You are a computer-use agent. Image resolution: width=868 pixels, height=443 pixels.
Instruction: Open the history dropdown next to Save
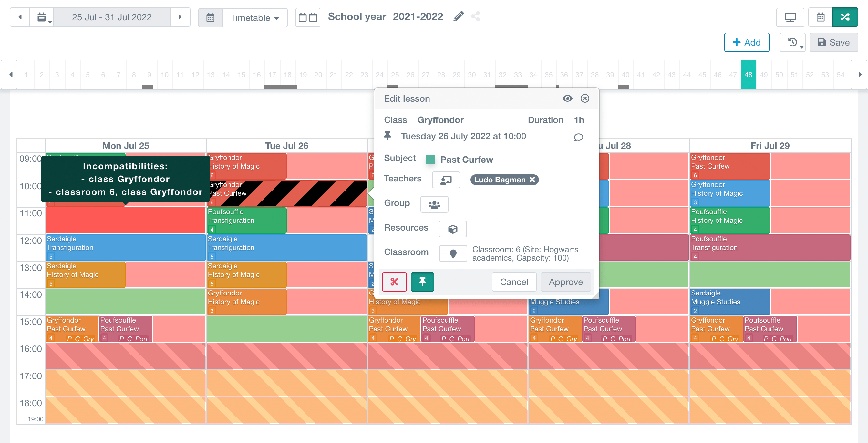(x=792, y=42)
